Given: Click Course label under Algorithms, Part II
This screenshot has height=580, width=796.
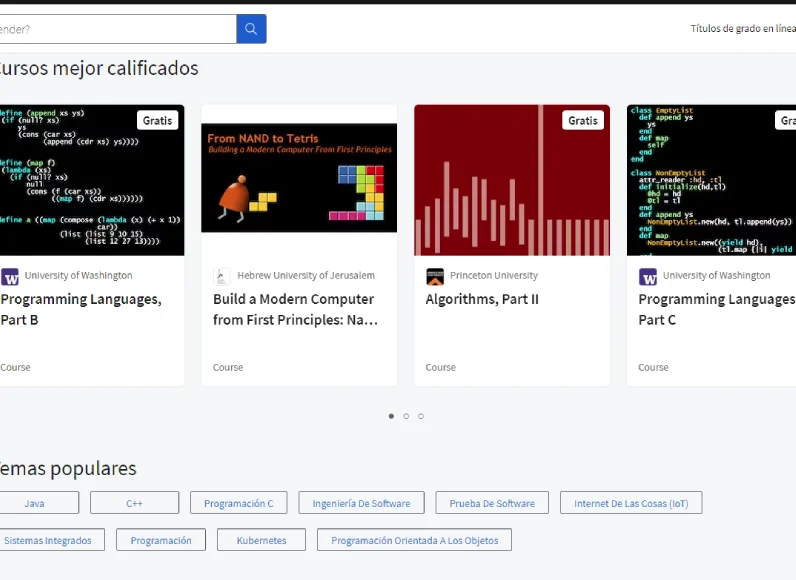Looking at the screenshot, I should (x=441, y=367).
